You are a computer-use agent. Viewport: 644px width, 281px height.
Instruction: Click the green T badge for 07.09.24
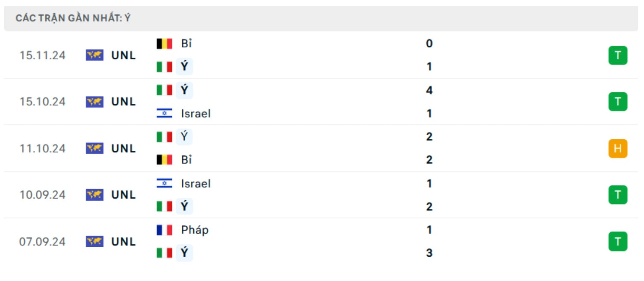[x=617, y=241]
